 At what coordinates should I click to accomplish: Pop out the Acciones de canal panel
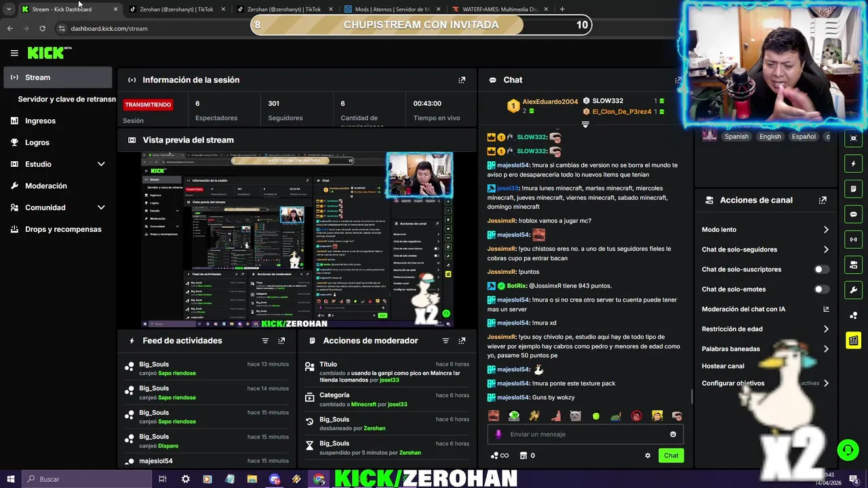[823, 200]
